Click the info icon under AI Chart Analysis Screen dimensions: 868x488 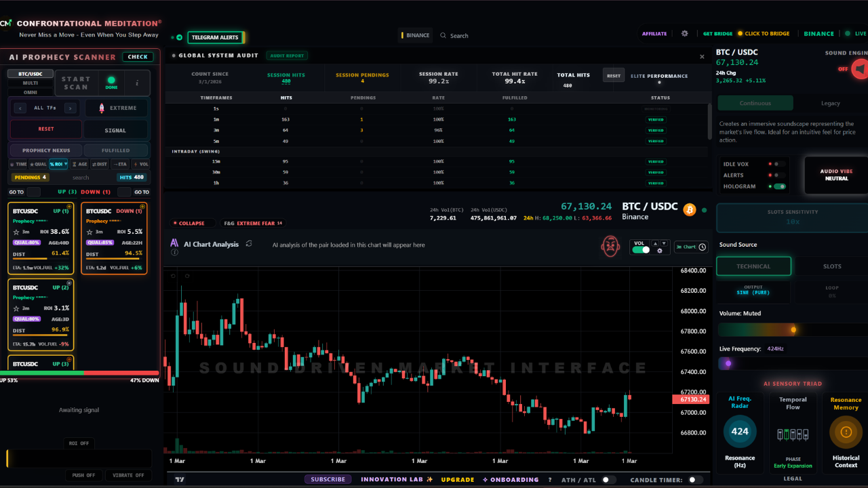(175, 252)
